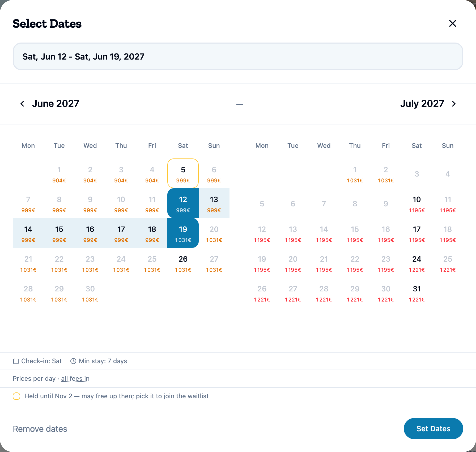476x452 pixels.
Task: Select held date June 5
Action: click(x=183, y=173)
